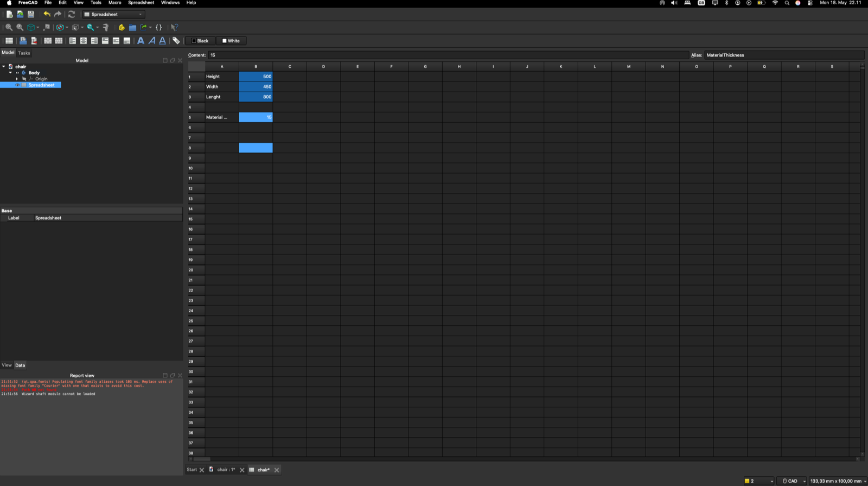Open Spotlight search in the macOS menu bar
The height and width of the screenshot is (486, 868).
tap(787, 3)
